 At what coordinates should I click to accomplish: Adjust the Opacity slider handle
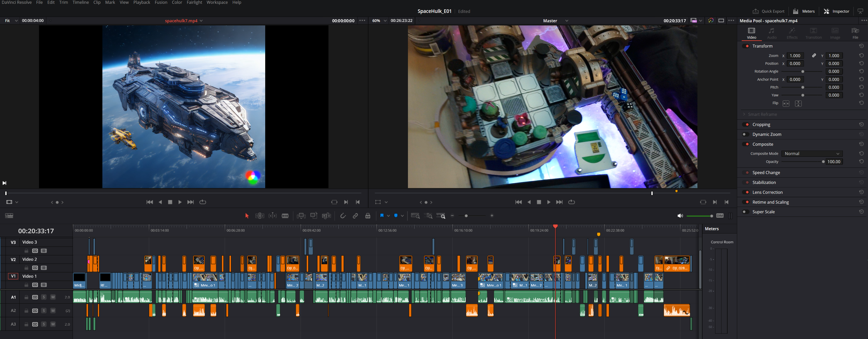823,162
